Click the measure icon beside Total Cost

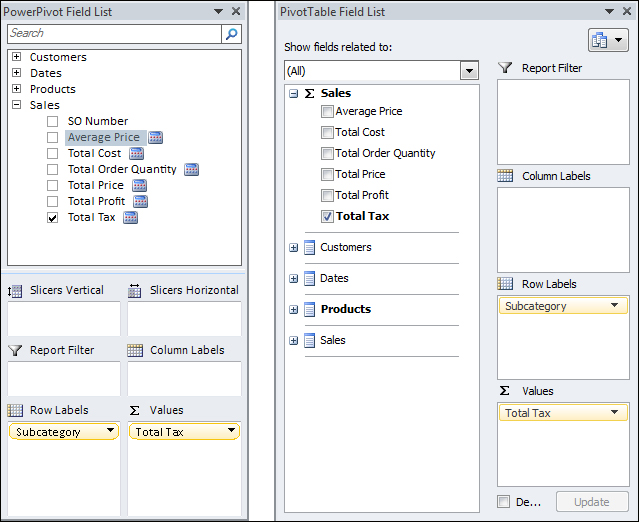click(x=137, y=153)
